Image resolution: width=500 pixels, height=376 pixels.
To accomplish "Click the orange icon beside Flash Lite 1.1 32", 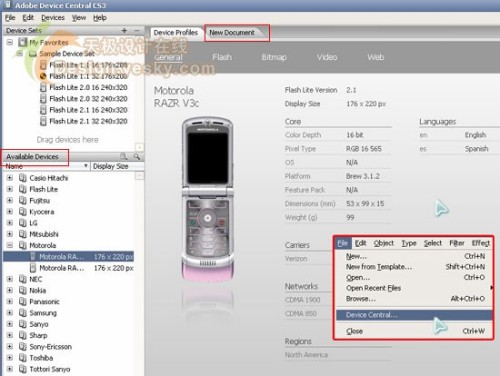I will coord(43,76).
